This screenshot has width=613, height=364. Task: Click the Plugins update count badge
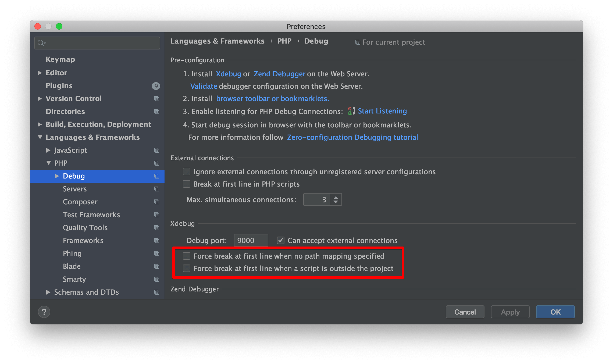point(156,86)
